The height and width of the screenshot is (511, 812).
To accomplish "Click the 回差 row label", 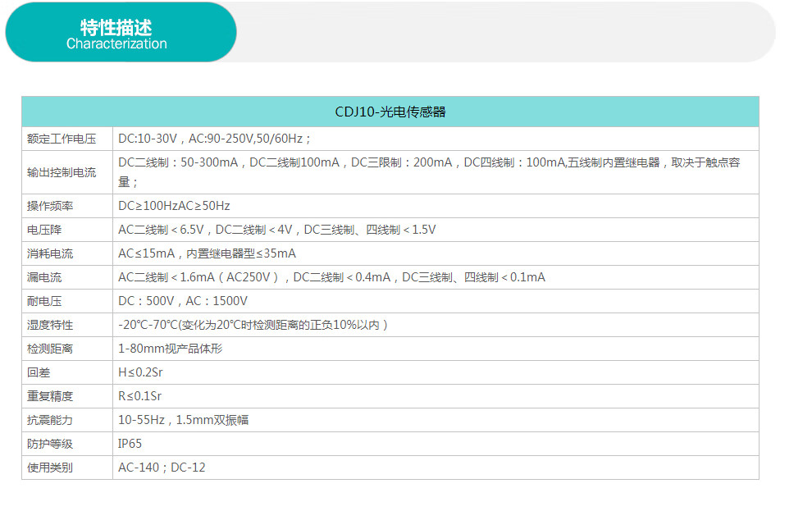I will pos(39,372).
